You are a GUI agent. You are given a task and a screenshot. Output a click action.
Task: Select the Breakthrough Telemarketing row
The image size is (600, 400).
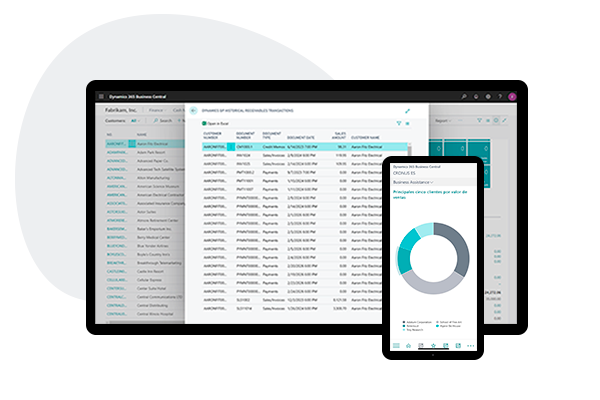145,263
